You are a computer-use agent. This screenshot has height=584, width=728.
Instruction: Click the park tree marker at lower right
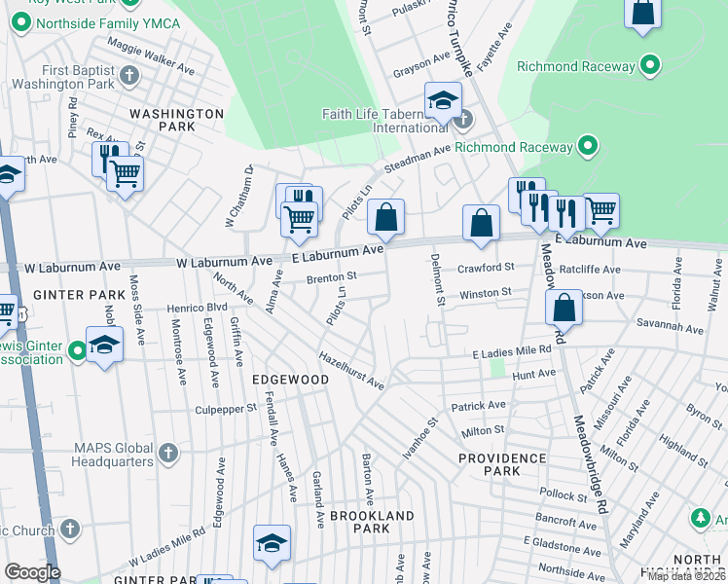pyautogui.click(x=700, y=518)
